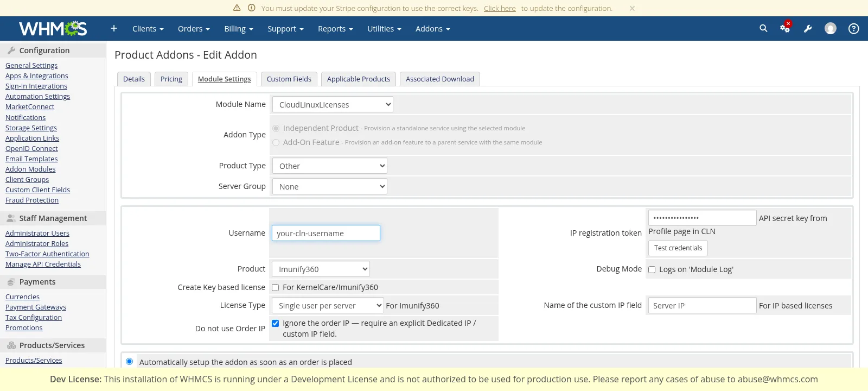This screenshot has width=868, height=391.
Task: Open Promotions link
Action: (24, 327)
